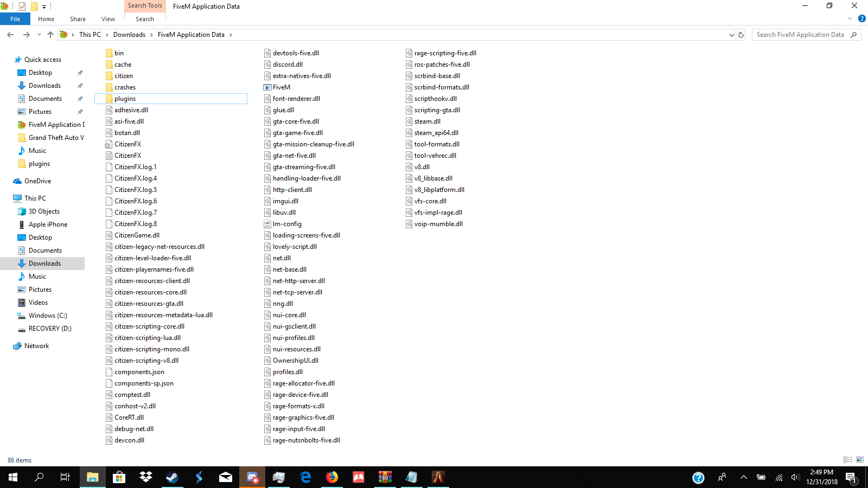
Task: Click the CitizenFX configuration file icon
Action: coord(109,144)
